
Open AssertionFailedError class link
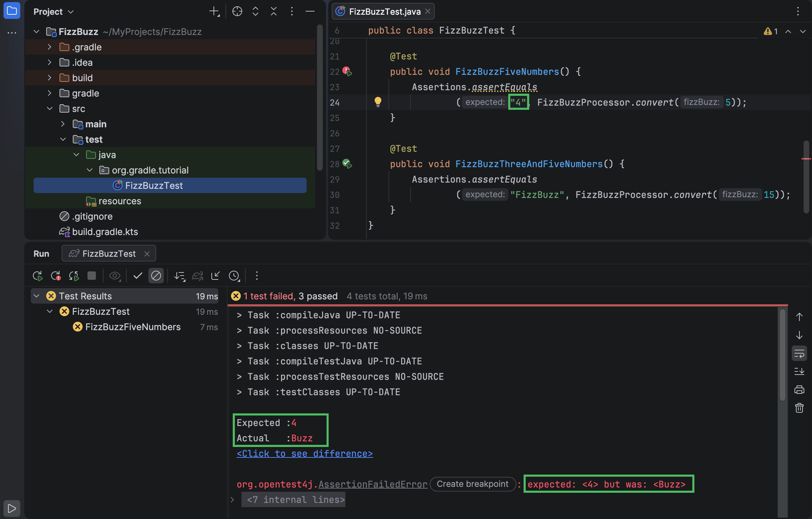coord(373,484)
